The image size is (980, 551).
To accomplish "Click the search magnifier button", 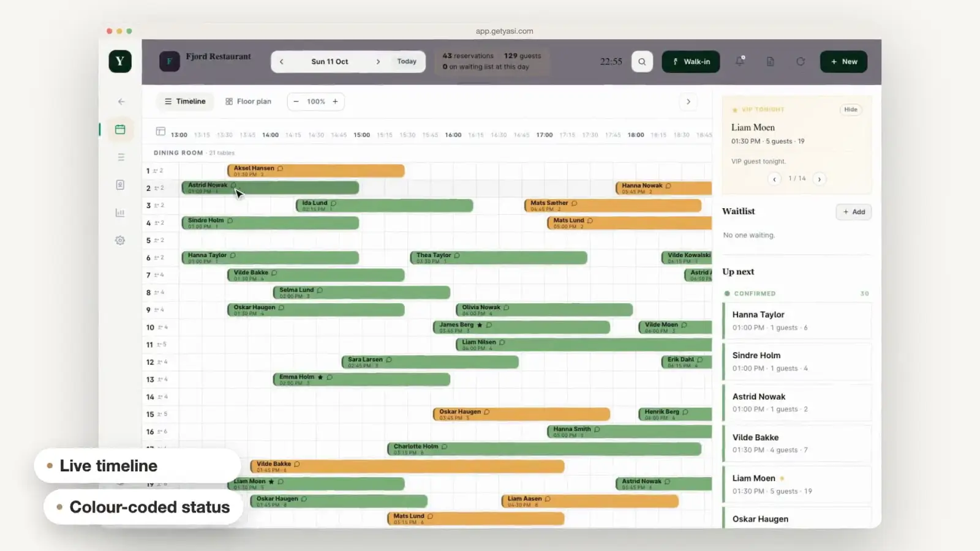I will 642,61.
